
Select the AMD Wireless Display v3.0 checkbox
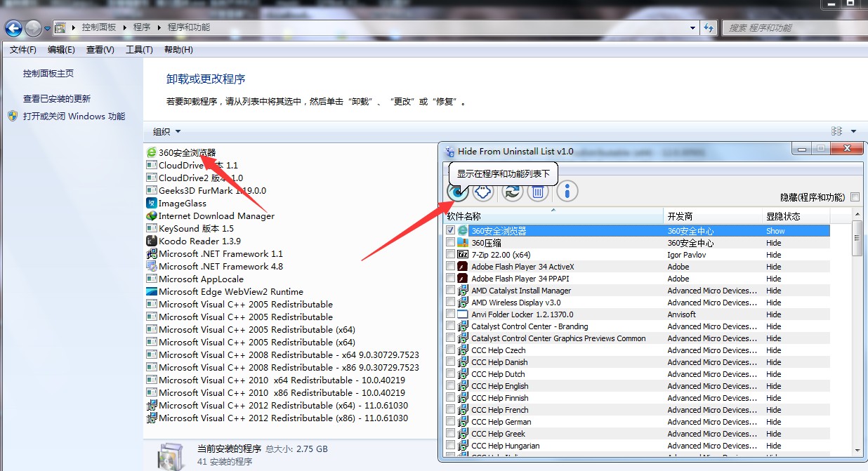click(x=451, y=302)
